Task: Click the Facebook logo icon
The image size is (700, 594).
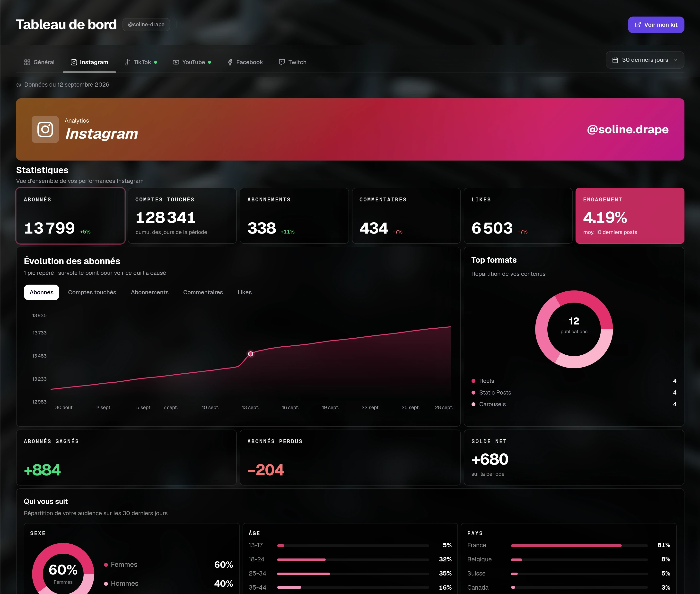Action: [x=230, y=62]
